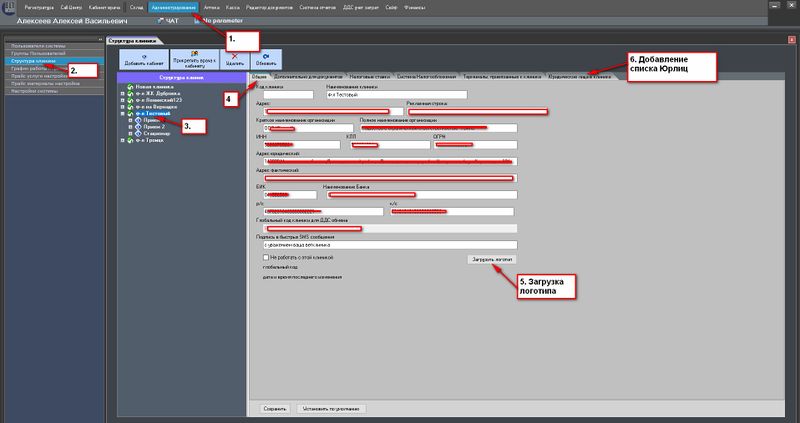The width and height of the screenshot is (800, 423).
Task: Click the 'Обновить' refresh button
Action: coord(266,58)
